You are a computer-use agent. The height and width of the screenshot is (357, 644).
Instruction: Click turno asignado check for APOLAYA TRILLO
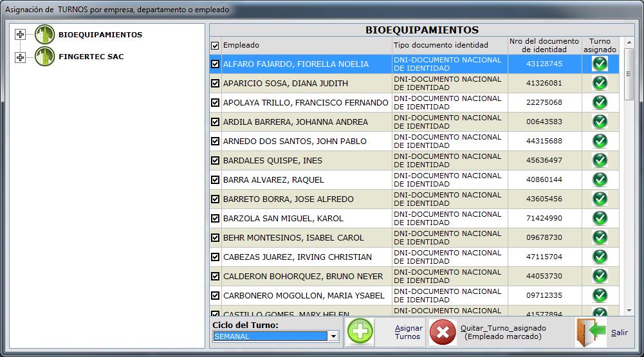600,102
